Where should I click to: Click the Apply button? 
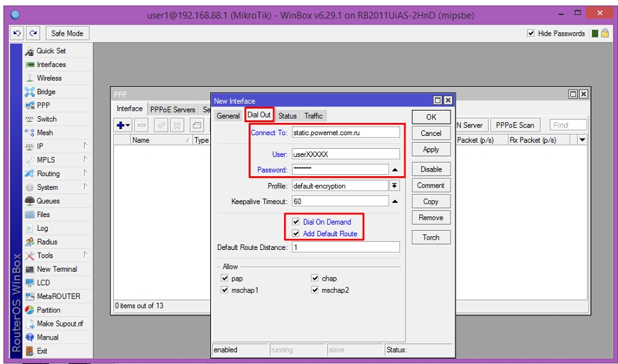coord(431,150)
